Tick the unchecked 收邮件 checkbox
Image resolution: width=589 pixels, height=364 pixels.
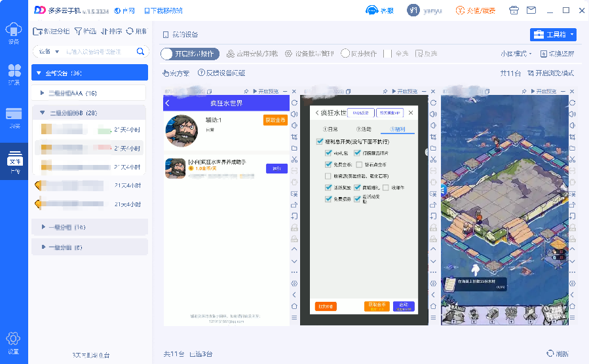click(x=386, y=187)
